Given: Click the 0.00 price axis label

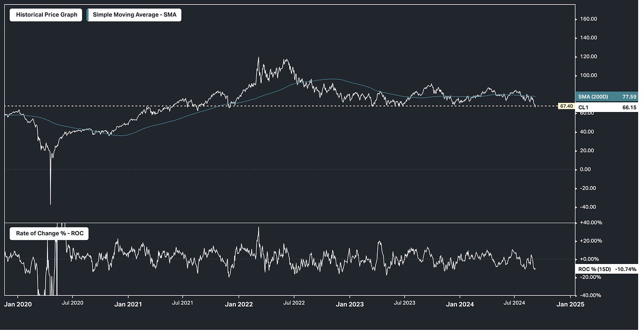Looking at the screenshot, I should click(x=584, y=170).
